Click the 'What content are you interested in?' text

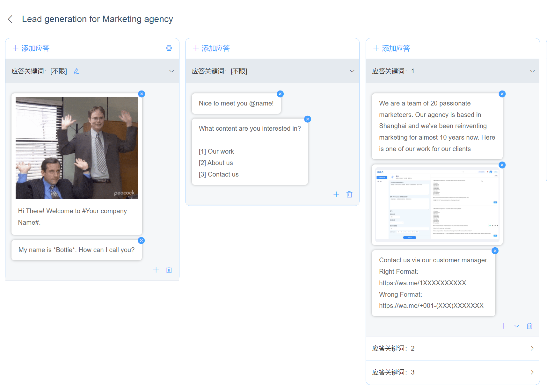(250, 128)
